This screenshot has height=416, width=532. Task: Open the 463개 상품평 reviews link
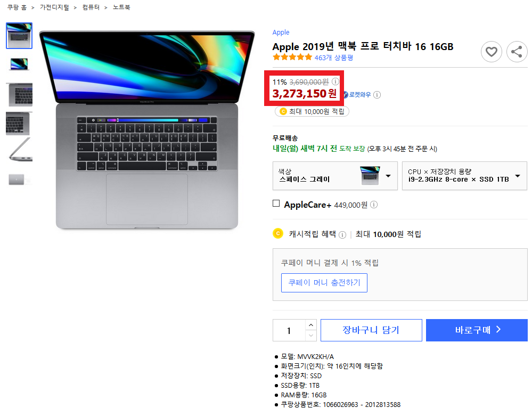[x=333, y=58]
